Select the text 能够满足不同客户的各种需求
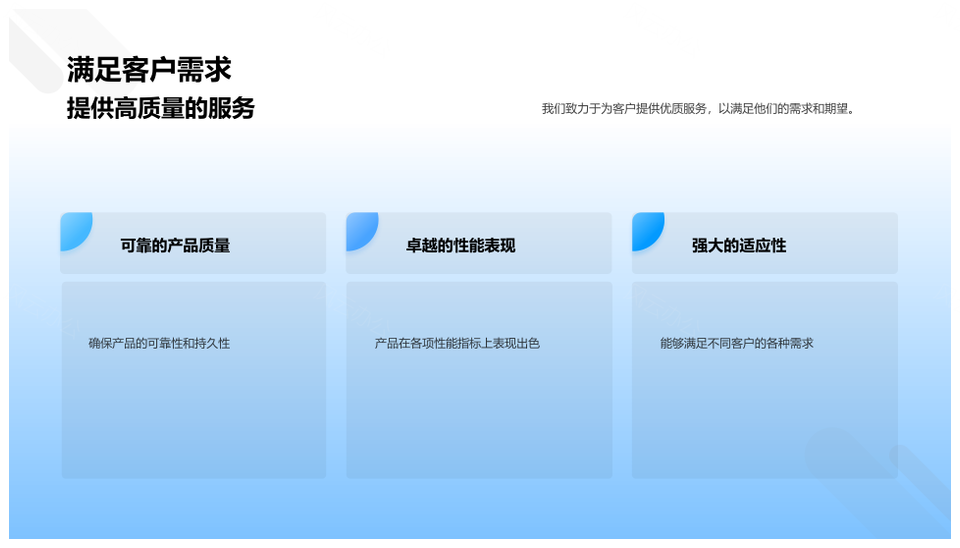The width and height of the screenshot is (960, 548). [x=737, y=343]
